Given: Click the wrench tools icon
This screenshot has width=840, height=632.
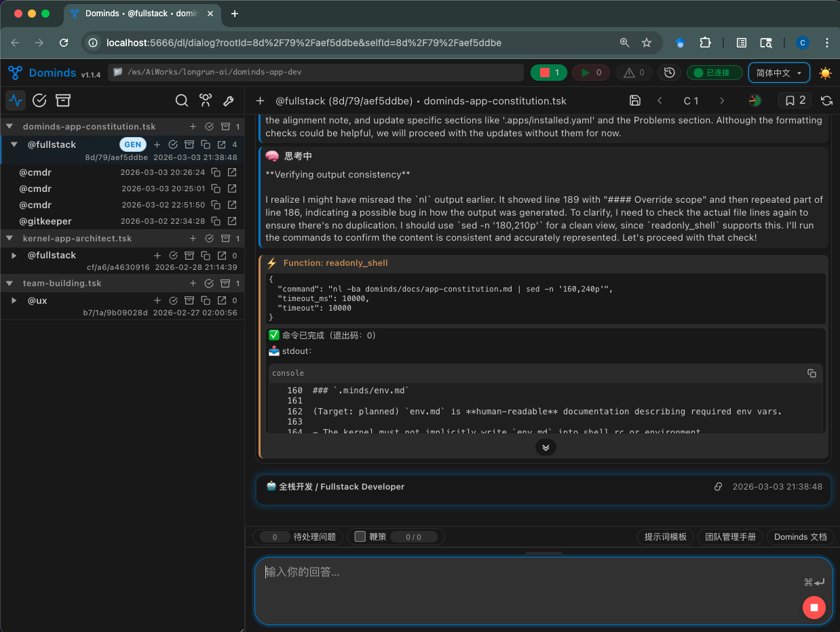Looking at the screenshot, I should click(x=229, y=100).
